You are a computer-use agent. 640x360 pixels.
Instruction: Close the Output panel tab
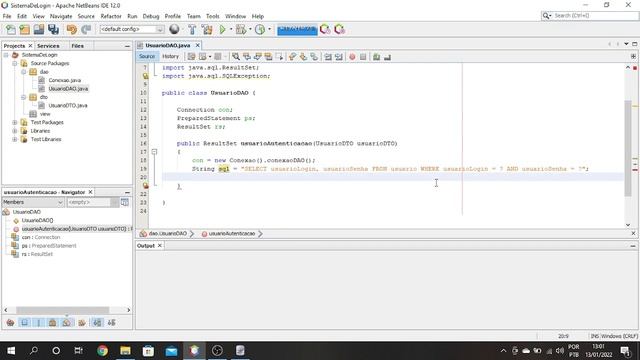pyautogui.click(x=160, y=246)
